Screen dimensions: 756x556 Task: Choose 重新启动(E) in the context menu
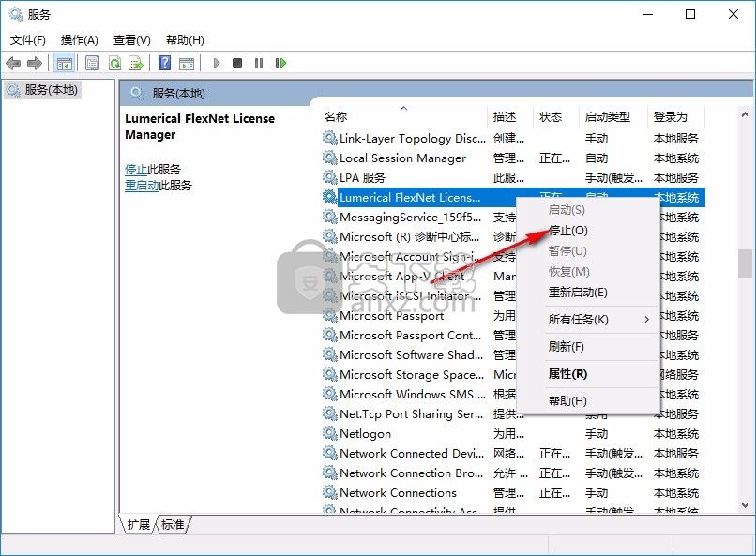[x=578, y=292]
